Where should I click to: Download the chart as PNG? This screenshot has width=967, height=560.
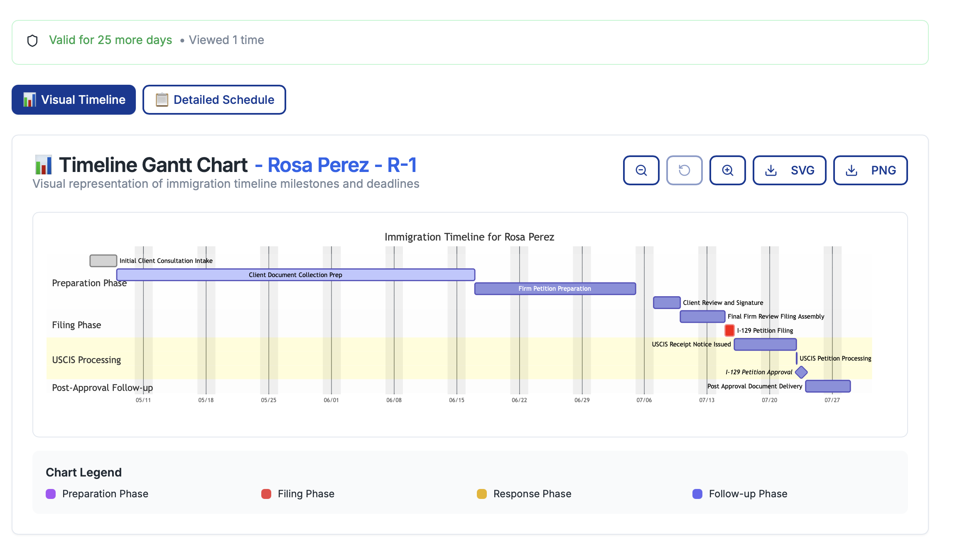(870, 170)
